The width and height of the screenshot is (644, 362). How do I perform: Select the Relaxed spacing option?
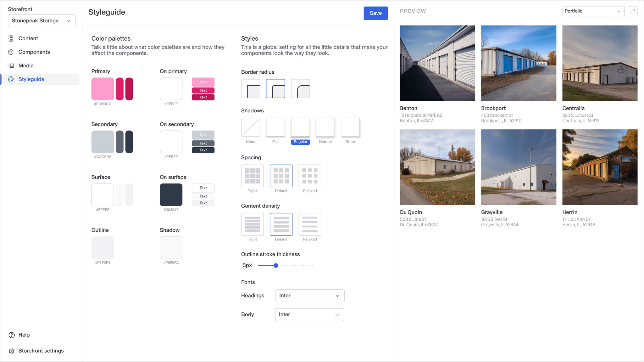[310, 176]
